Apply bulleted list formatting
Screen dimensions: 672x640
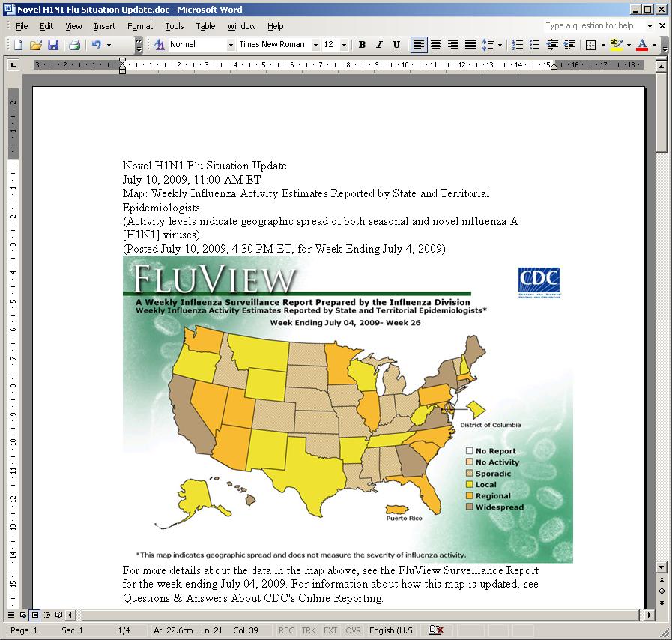click(535, 44)
